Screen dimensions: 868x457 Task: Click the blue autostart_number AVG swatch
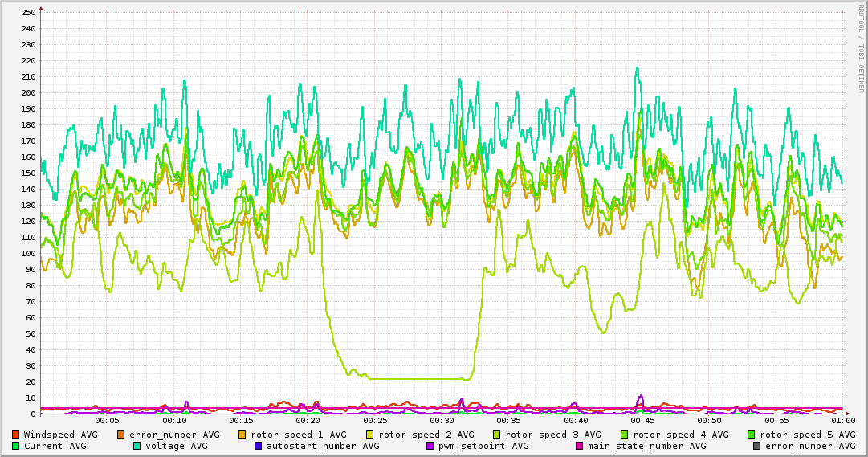tap(259, 446)
